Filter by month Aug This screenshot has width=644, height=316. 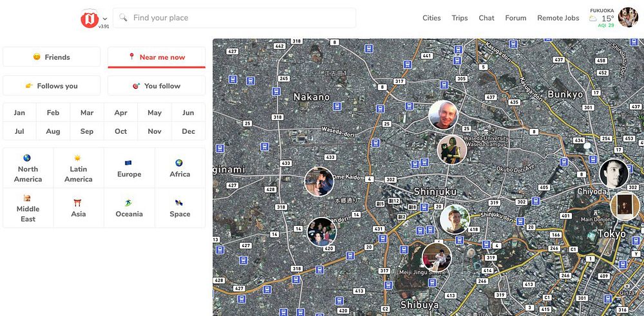(x=53, y=131)
